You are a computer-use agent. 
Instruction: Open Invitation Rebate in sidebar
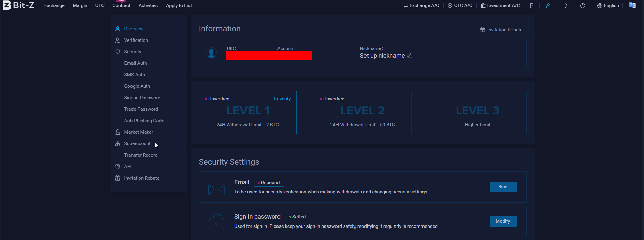142,178
